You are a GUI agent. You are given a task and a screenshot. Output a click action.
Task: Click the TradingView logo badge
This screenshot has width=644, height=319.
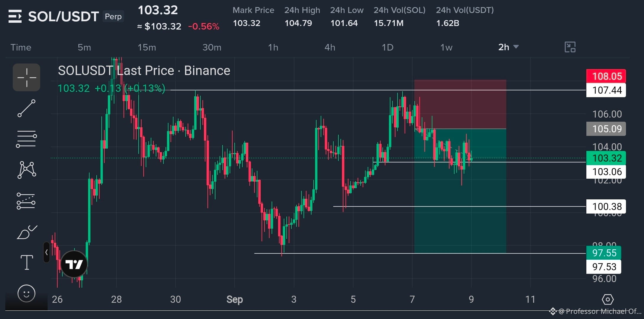(74, 264)
